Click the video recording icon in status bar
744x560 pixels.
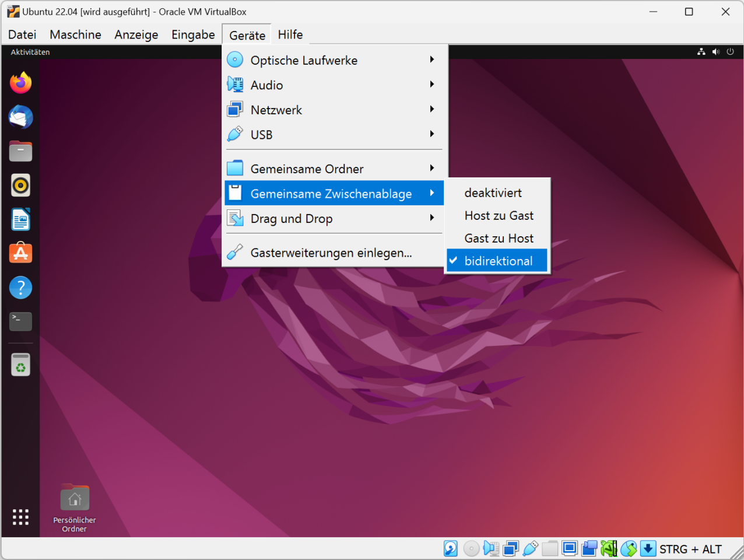589,549
